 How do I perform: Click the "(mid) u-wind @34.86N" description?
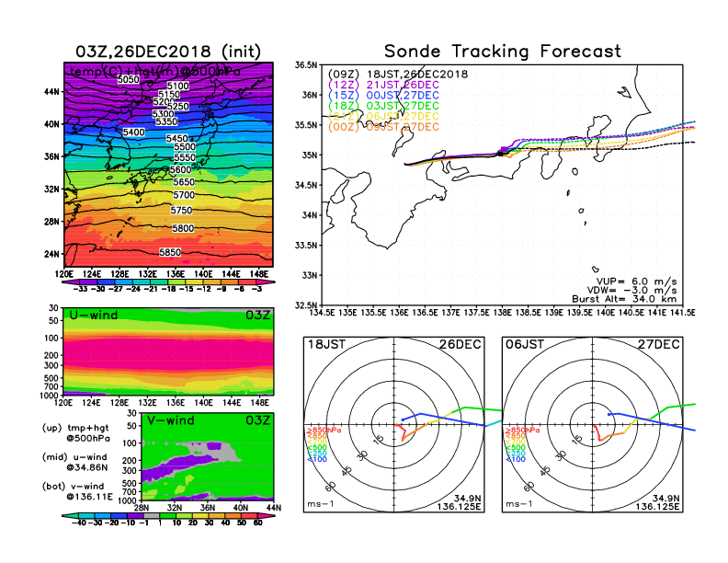click(x=75, y=462)
